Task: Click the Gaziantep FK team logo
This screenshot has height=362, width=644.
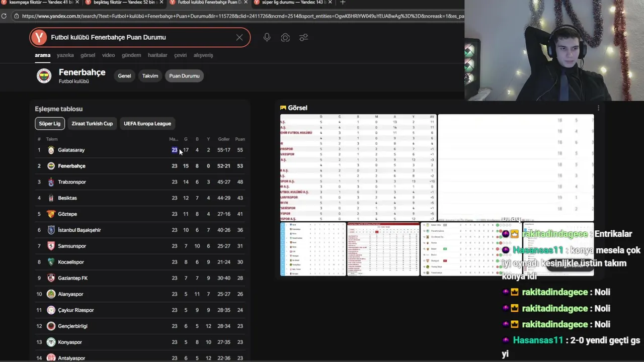Action: point(51,278)
